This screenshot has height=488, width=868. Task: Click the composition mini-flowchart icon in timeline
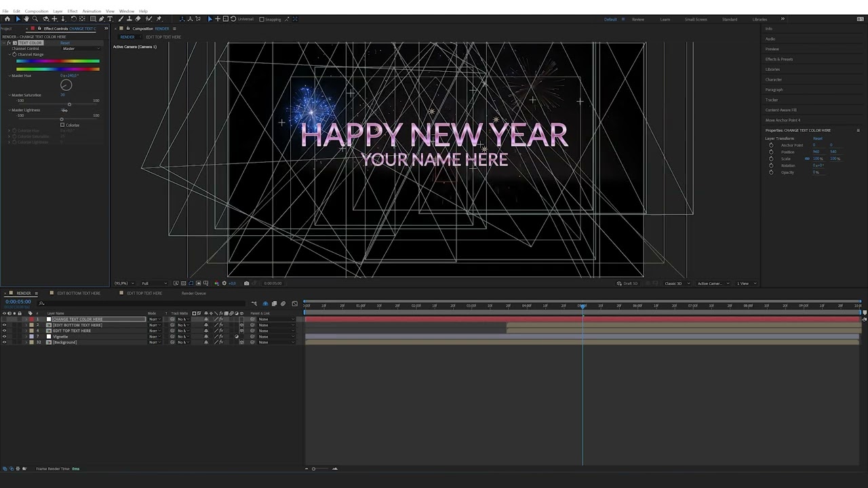pyautogui.click(x=254, y=304)
